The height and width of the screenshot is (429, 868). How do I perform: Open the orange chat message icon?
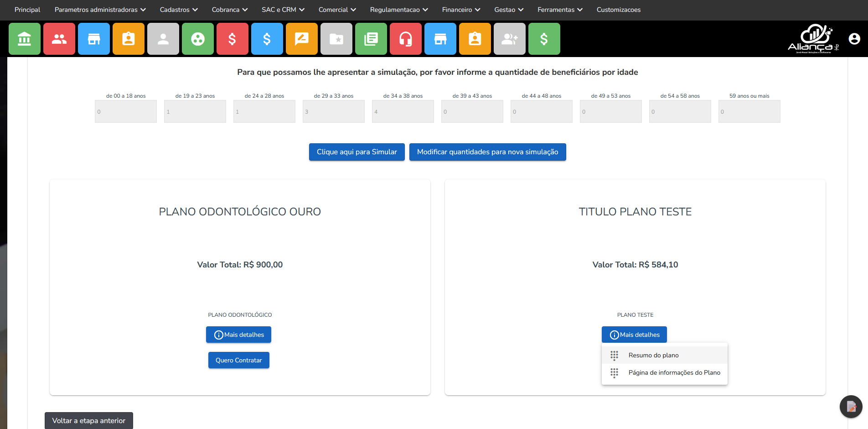click(x=301, y=39)
